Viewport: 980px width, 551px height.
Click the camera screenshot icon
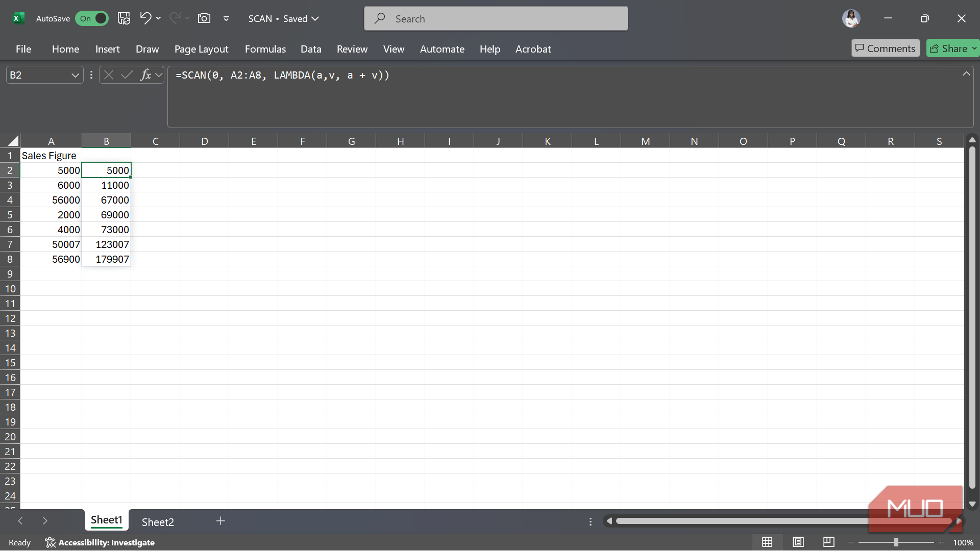point(204,18)
